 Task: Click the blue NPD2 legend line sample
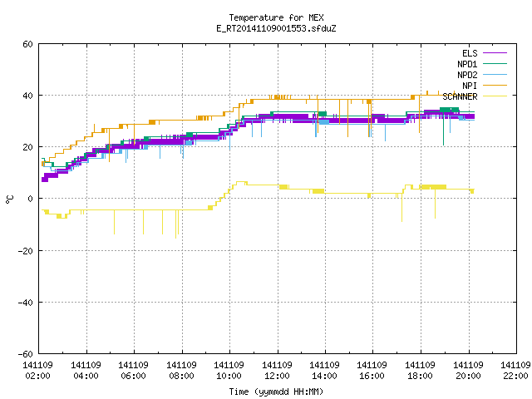click(495, 74)
